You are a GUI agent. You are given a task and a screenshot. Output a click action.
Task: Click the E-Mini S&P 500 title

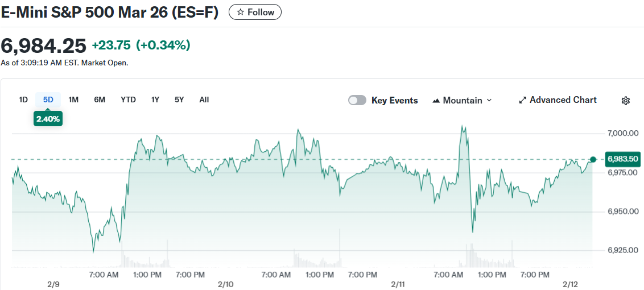click(109, 13)
